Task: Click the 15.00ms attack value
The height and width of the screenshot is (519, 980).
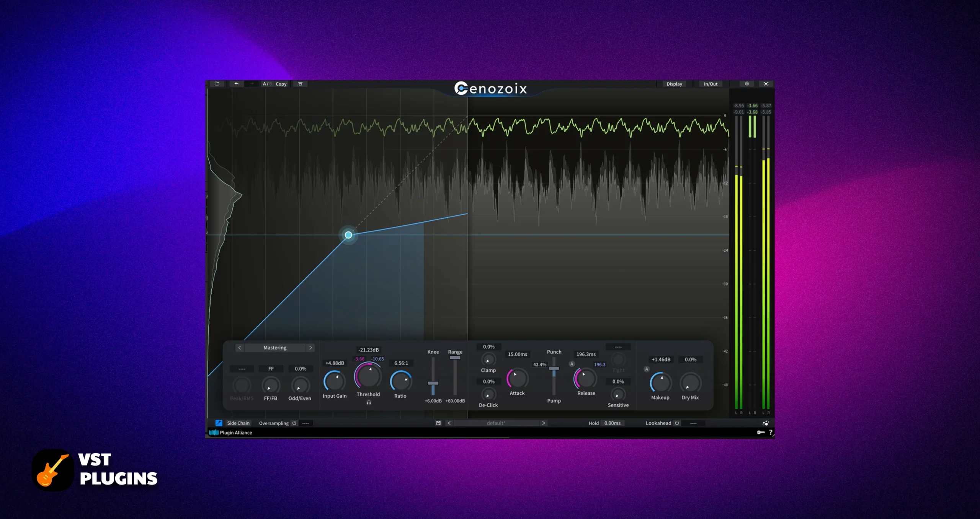Action: pyautogui.click(x=518, y=354)
